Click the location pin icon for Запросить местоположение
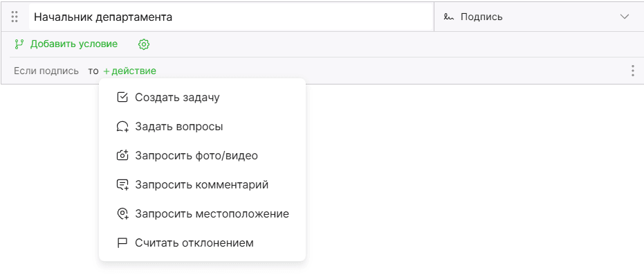 [122, 214]
